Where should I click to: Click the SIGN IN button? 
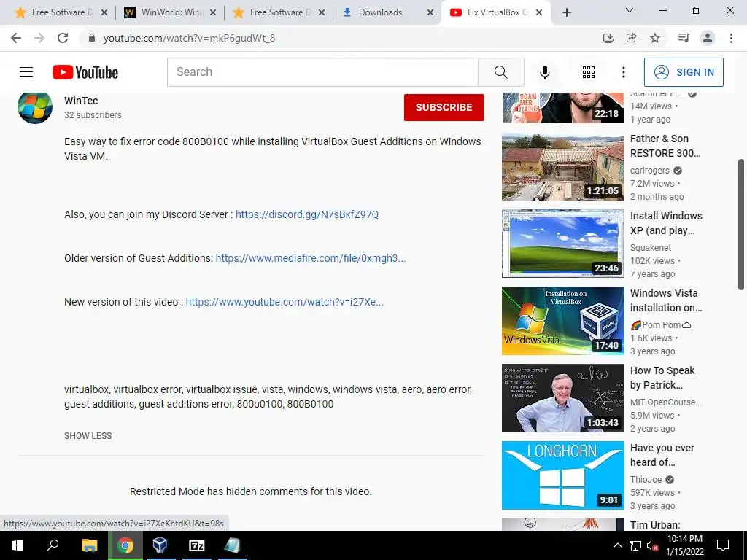684,72
